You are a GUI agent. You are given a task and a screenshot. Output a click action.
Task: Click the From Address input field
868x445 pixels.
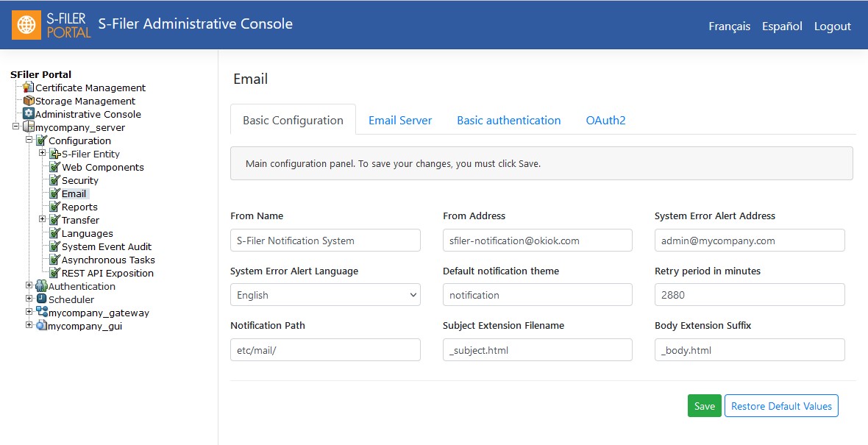(x=538, y=241)
